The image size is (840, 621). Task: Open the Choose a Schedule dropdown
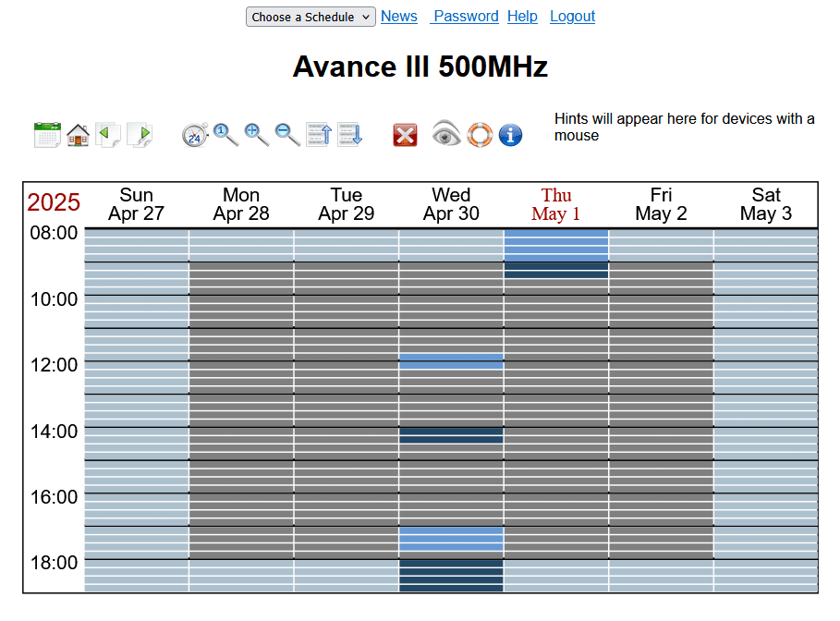[310, 16]
